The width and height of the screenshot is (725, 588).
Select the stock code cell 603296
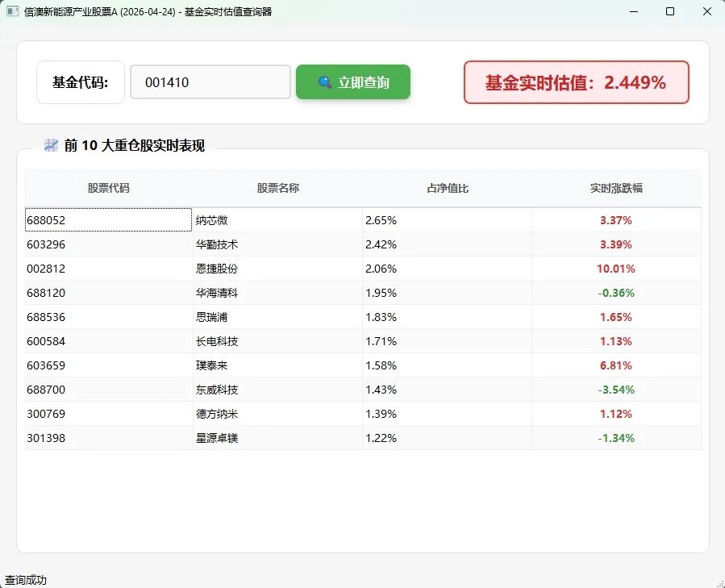click(x=108, y=244)
